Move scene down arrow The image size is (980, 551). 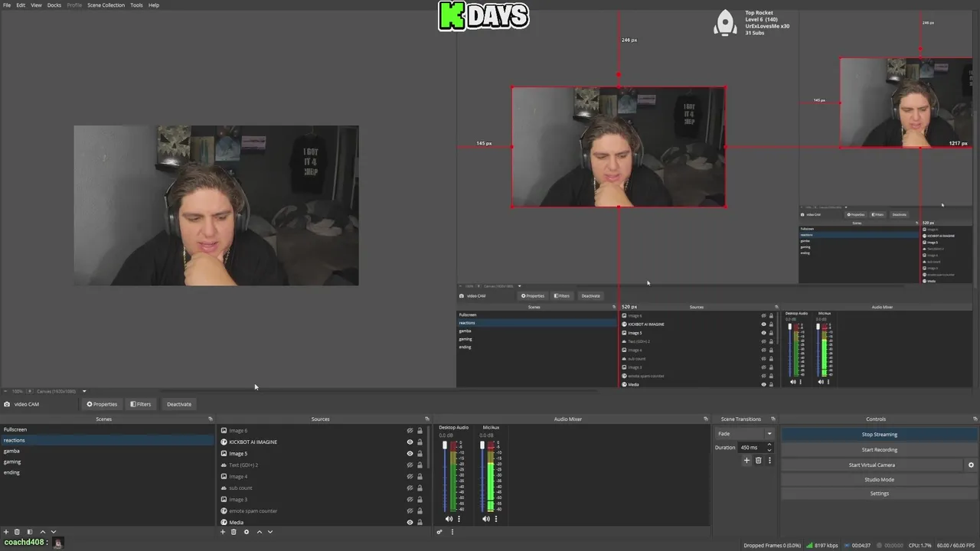[x=53, y=532]
